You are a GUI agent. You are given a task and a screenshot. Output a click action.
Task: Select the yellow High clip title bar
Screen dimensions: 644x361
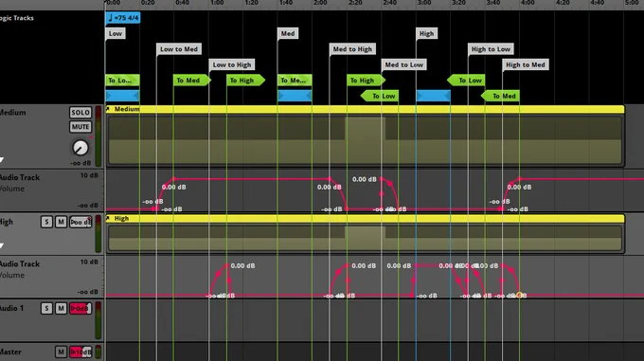[x=366, y=219]
